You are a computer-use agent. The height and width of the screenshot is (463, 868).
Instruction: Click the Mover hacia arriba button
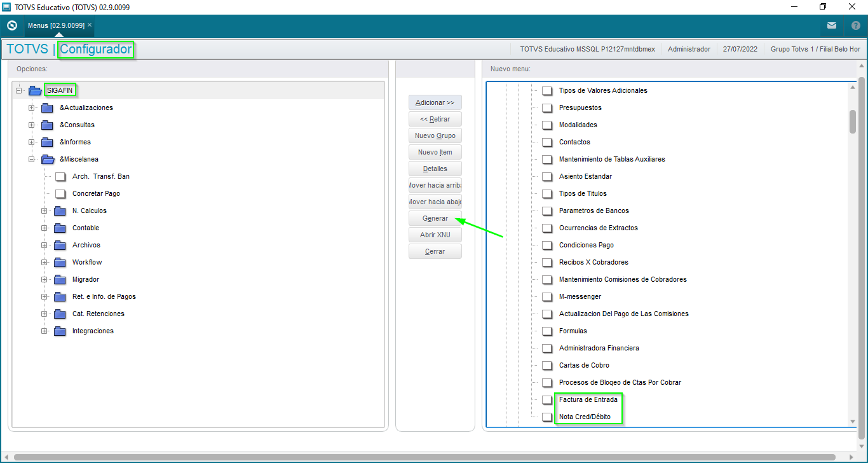[x=435, y=185]
